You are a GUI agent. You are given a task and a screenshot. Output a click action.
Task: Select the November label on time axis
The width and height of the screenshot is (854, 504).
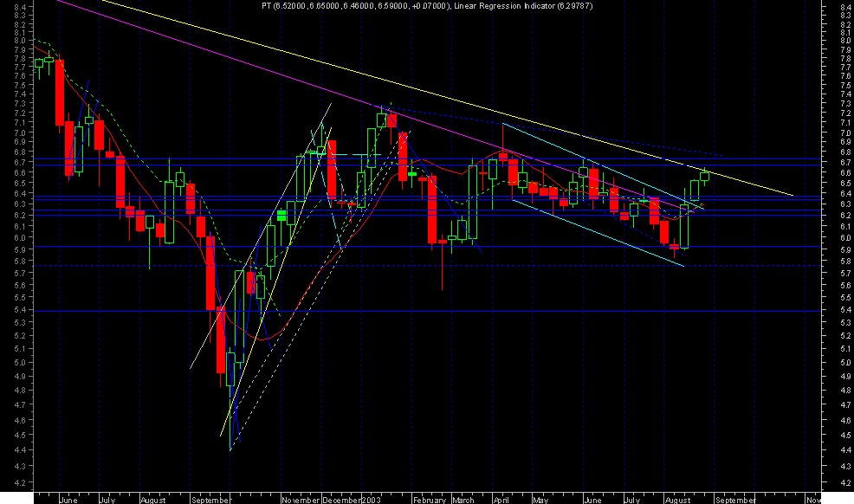pos(301,500)
